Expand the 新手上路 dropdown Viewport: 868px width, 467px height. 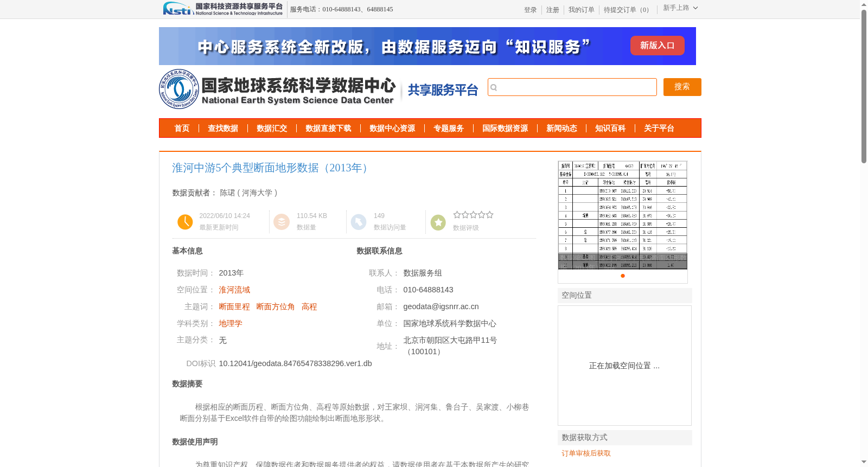click(680, 8)
